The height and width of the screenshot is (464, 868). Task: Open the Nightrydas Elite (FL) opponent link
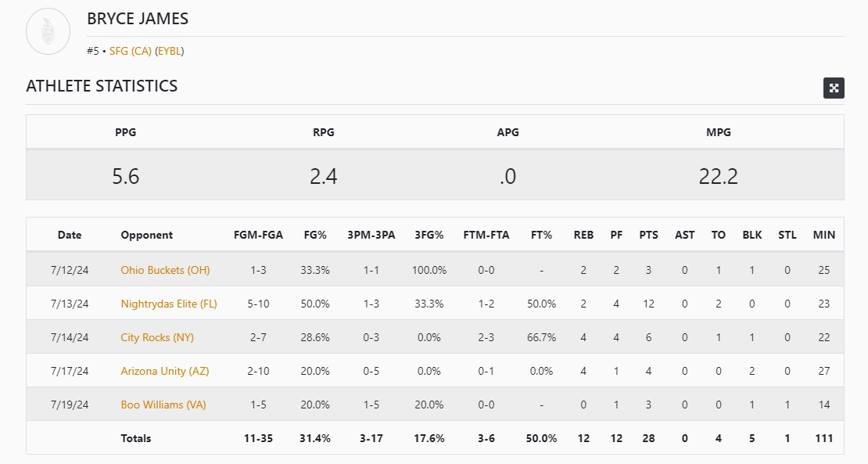(169, 304)
